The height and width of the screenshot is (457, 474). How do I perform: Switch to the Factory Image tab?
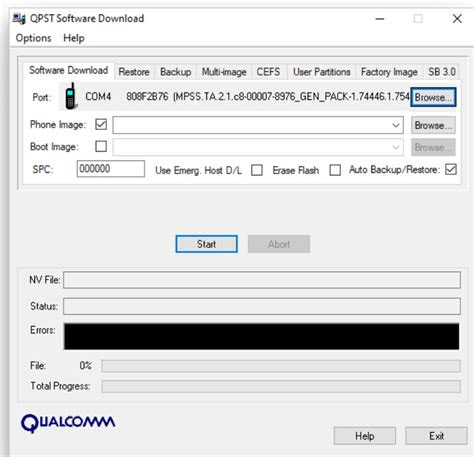(x=389, y=72)
